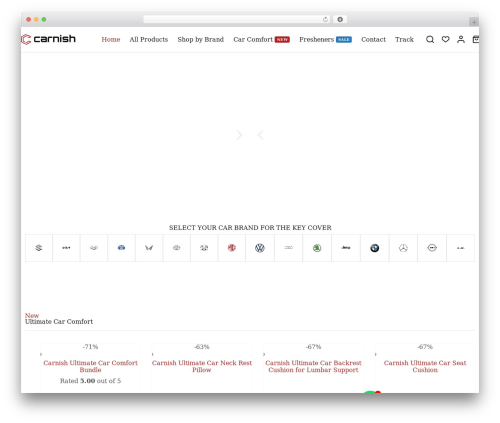Open Carnish Ultimate Car Neck Rest Pillow link
Image resolution: width=500 pixels, height=423 pixels.
pos(202,366)
